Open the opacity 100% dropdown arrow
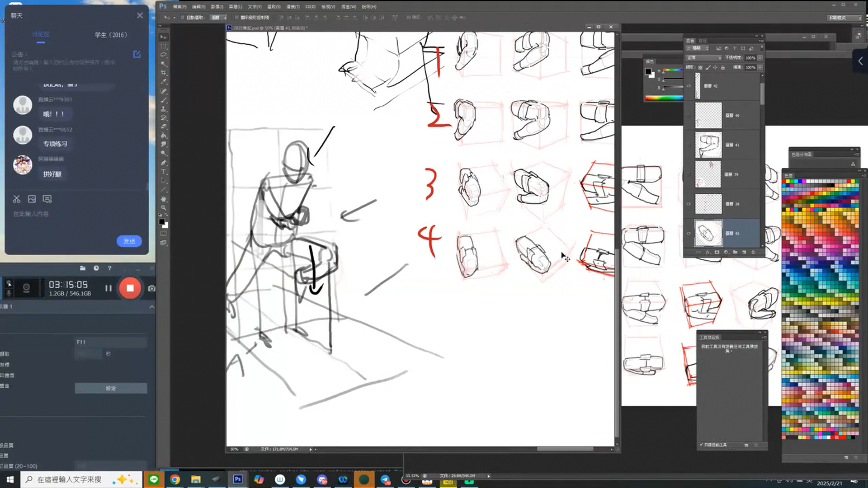The height and width of the screenshot is (488, 868). (760, 58)
